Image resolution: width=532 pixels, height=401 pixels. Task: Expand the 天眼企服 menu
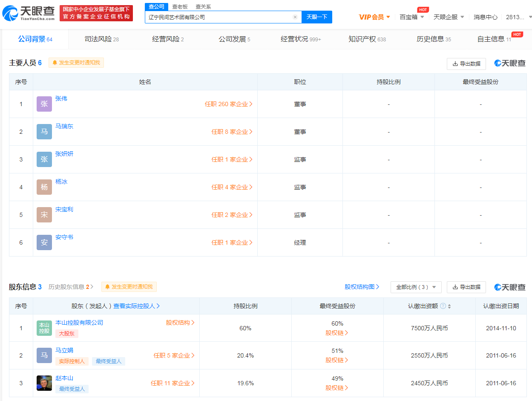tap(449, 17)
